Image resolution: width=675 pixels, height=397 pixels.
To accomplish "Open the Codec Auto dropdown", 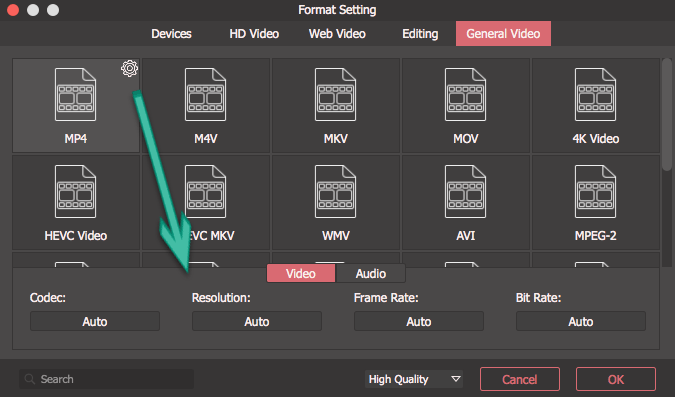I will point(95,321).
